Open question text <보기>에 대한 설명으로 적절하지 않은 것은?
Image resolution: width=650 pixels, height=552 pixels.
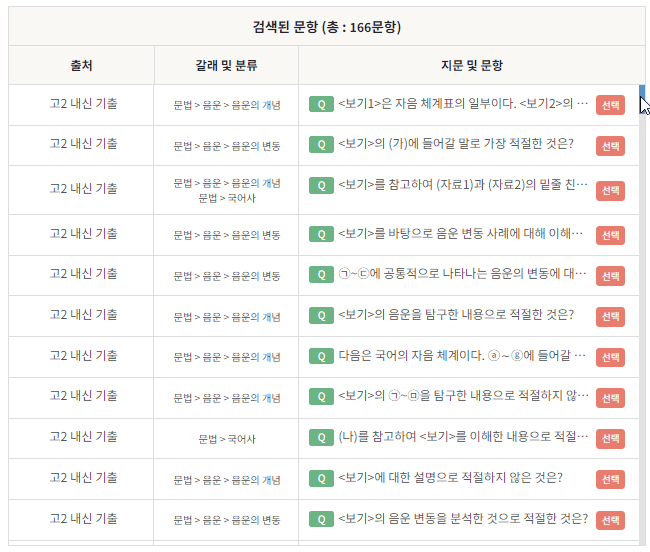pyautogui.click(x=451, y=477)
